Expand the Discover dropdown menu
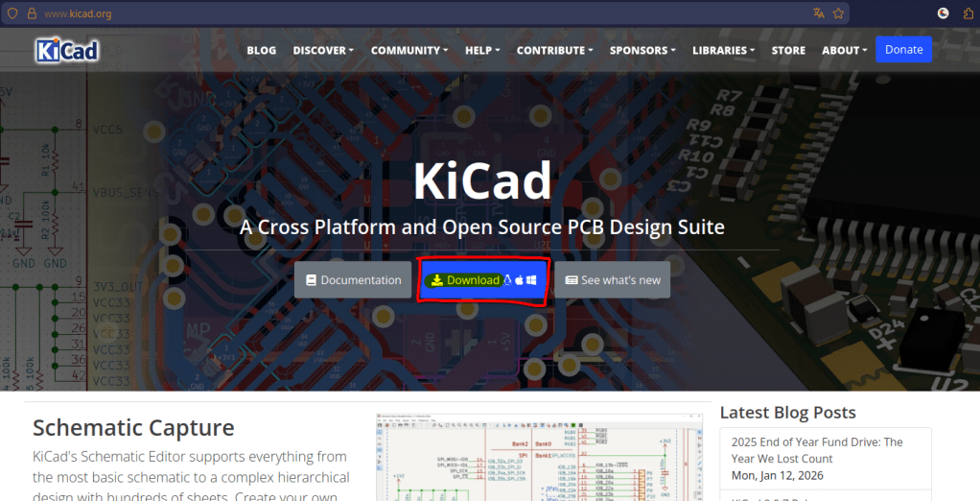Viewport: 980px width, 501px height. point(323,50)
